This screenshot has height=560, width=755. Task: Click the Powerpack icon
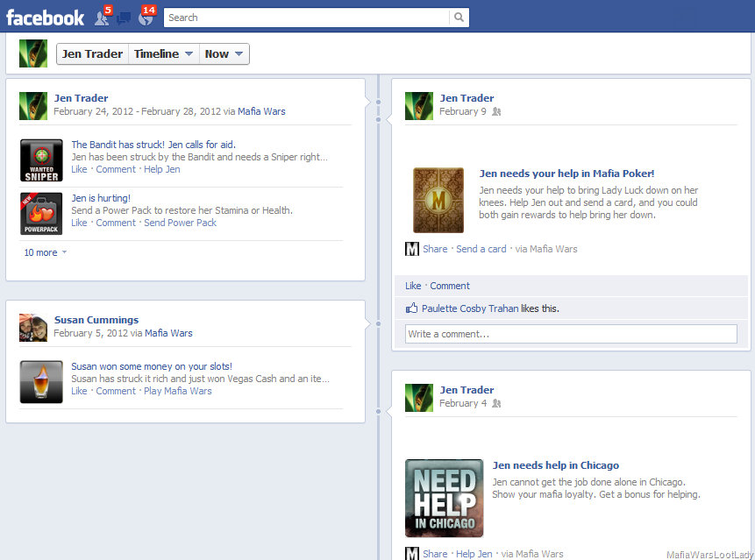(41, 214)
